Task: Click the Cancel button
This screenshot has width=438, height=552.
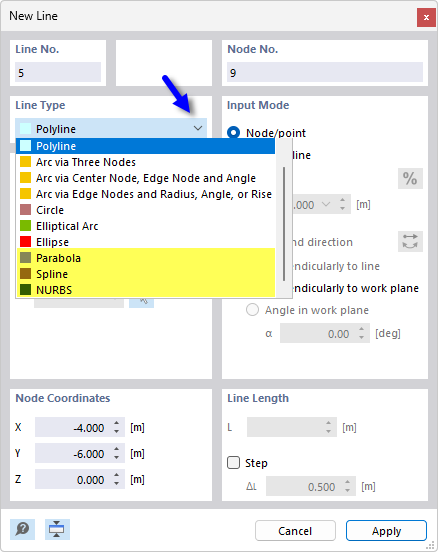Action: click(295, 531)
